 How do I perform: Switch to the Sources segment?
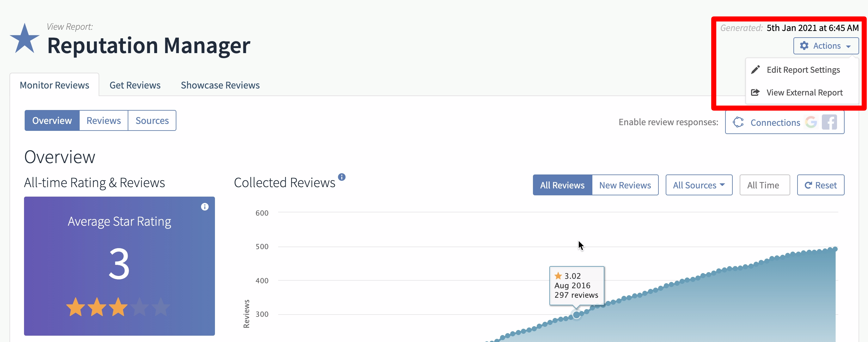(x=152, y=120)
